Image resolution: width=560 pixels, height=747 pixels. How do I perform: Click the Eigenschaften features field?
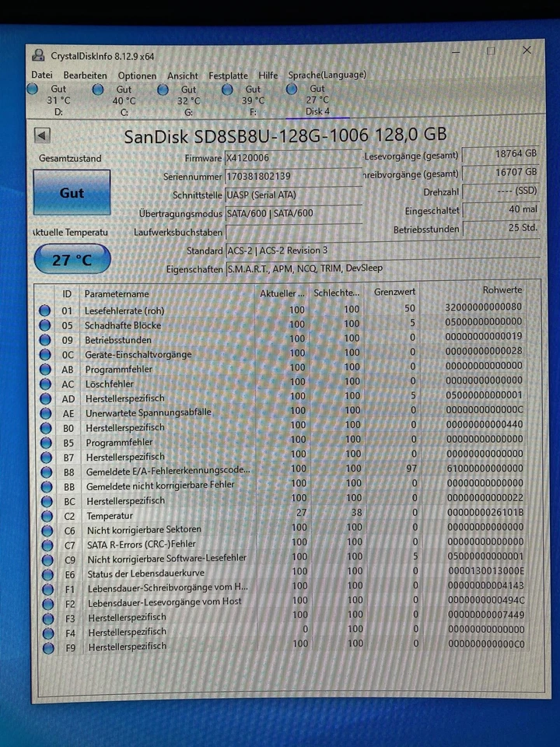pyautogui.click(x=383, y=268)
